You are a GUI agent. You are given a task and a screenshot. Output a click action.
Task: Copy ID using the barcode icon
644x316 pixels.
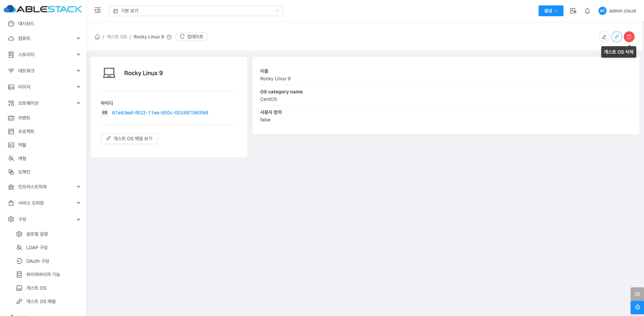(105, 113)
